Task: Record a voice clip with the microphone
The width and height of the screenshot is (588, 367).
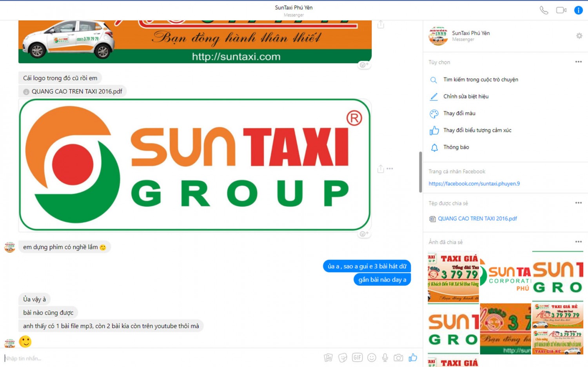Action: tap(385, 358)
